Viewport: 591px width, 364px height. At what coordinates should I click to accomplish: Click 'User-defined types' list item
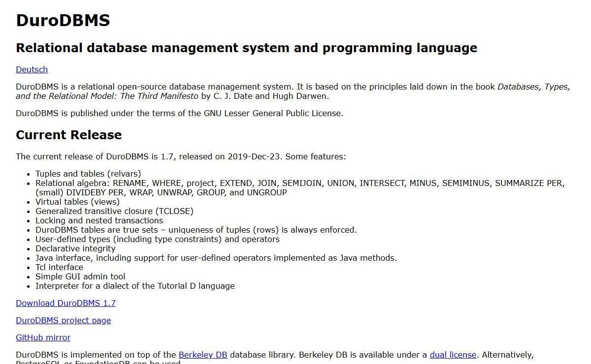(x=158, y=239)
